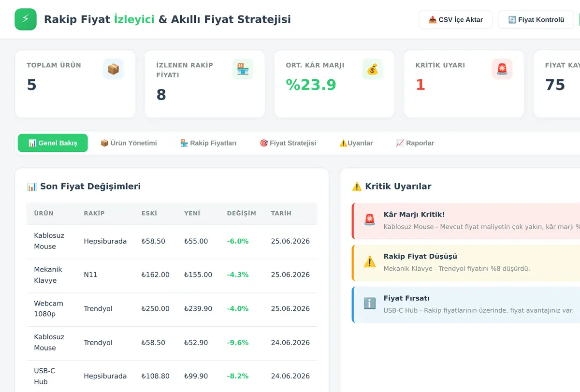Click the -9.6% change value

[x=238, y=343]
